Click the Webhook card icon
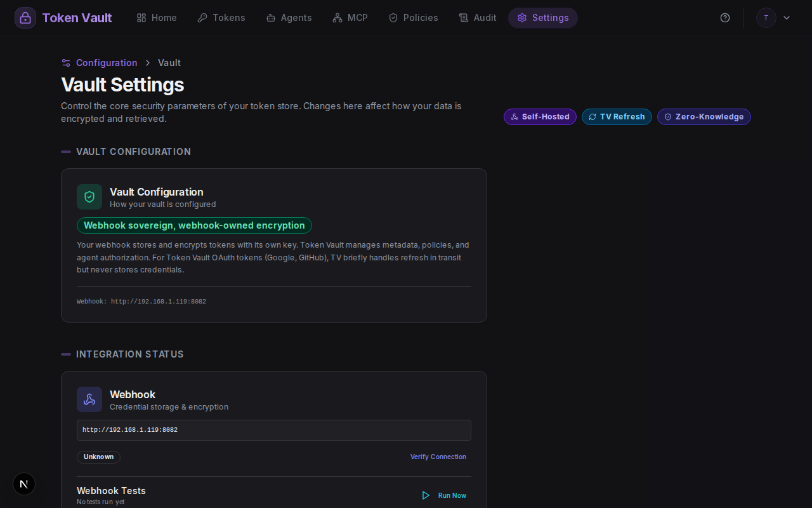Screen dimensions: 812x508 [89, 399]
